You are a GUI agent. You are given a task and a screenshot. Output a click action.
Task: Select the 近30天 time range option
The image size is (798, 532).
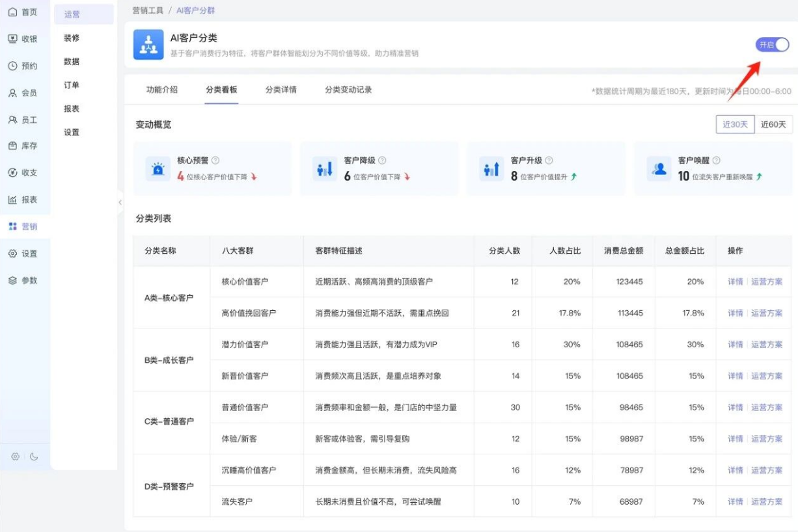point(735,124)
